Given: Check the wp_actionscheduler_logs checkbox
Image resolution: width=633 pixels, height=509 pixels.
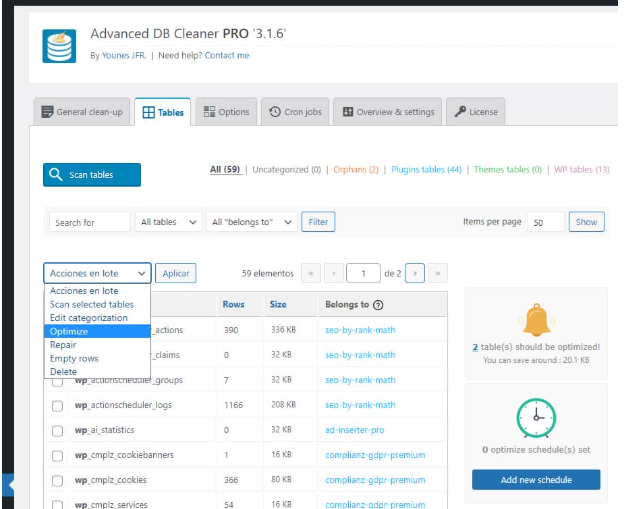Looking at the screenshot, I should tap(57, 406).
